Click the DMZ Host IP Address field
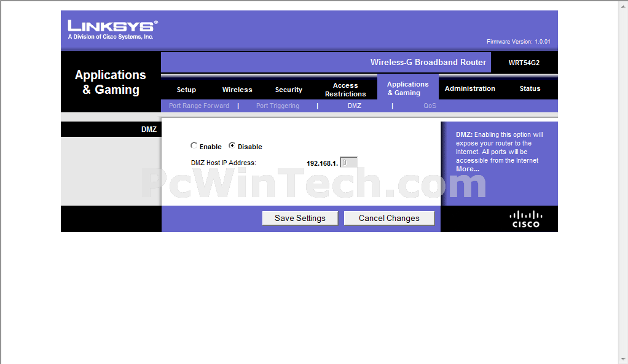Image resolution: width=628 pixels, height=364 pixels. coord(348,163)
